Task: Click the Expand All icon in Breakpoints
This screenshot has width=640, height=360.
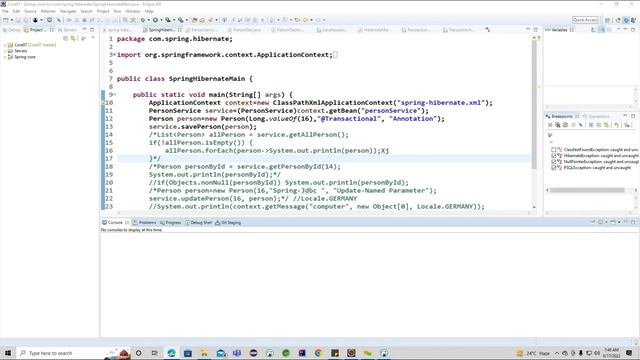Action: 591,125
